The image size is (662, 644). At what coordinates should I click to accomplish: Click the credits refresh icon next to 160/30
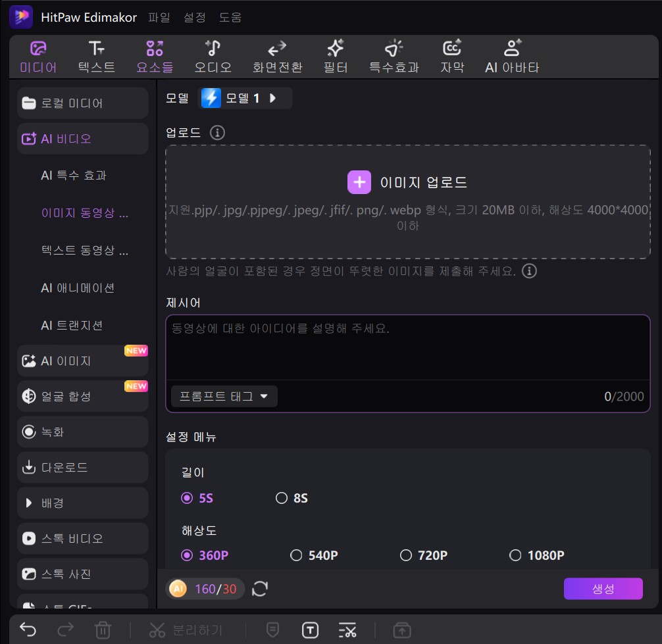pyautogui.click(x=260, y=589)
